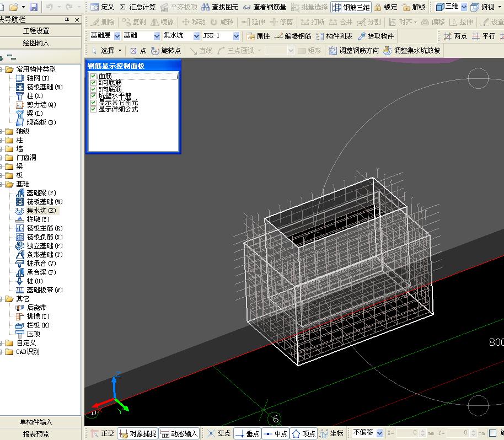The width and height of the screenshot is (504, 440).
Task: Open the 选择 selection tool dropdown
Action: coord(120,51)
